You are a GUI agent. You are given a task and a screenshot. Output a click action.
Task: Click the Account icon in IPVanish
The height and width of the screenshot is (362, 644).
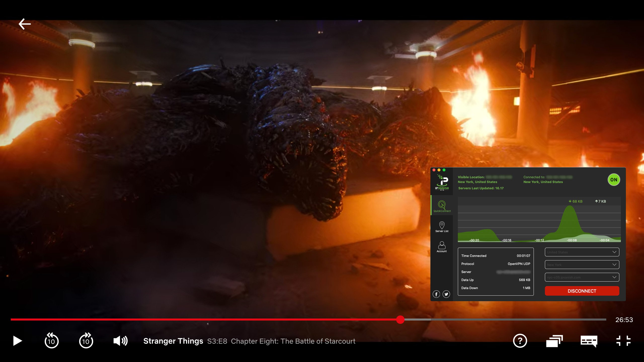coord(442,248)
